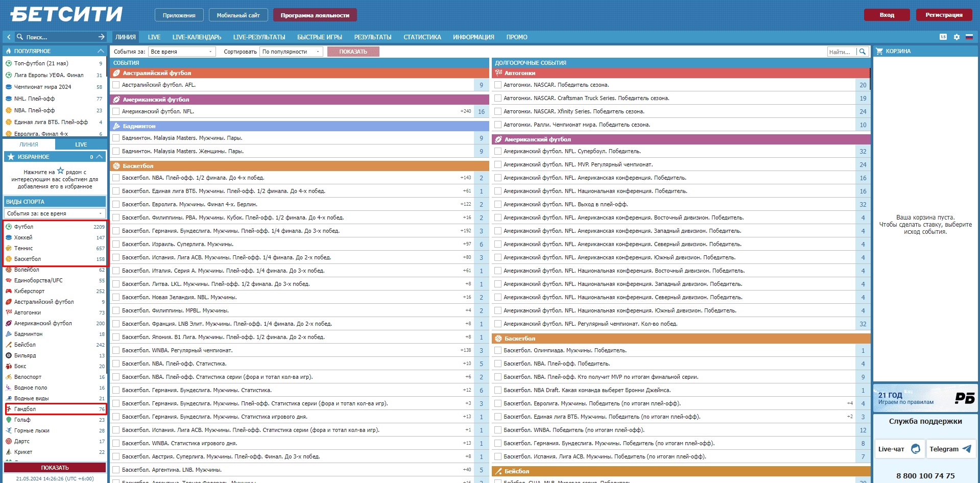Click the bat icon next to Бейсбол

(9, 345)
